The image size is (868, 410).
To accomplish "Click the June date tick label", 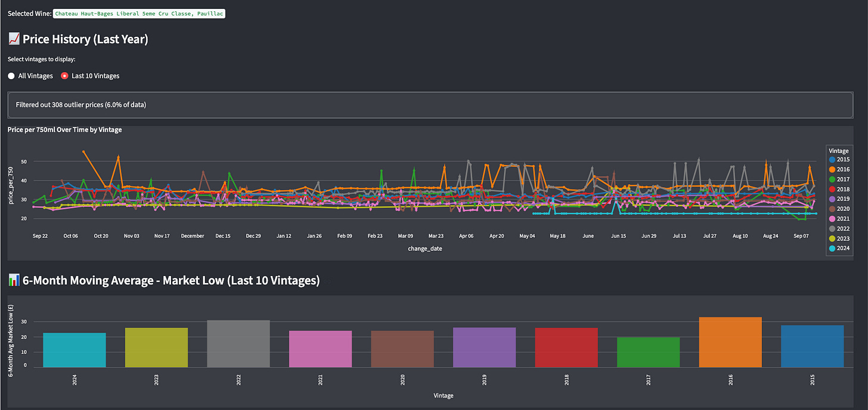I will 588,236.
